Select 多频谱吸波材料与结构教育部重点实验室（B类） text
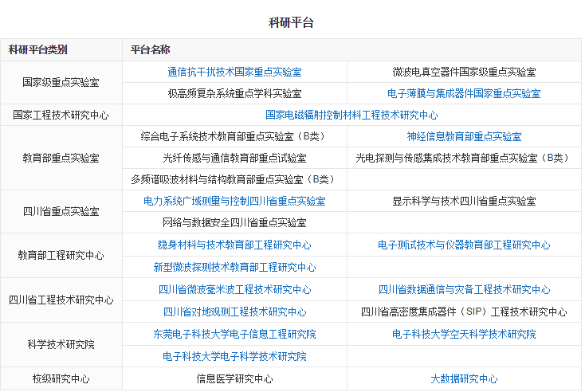This screenshot has height=392, width=585. click(x=234, y=180)
